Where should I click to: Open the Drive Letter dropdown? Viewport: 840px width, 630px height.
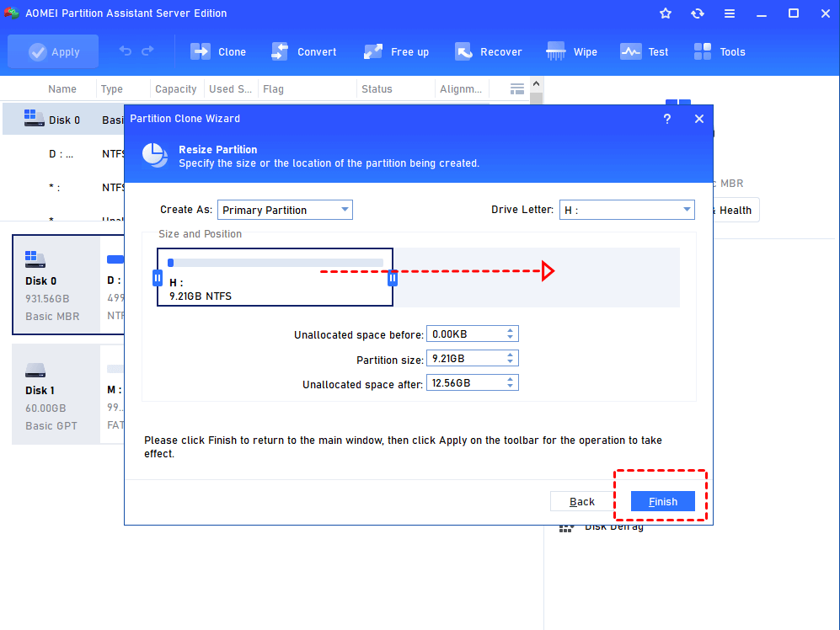[x=627, y=210]
